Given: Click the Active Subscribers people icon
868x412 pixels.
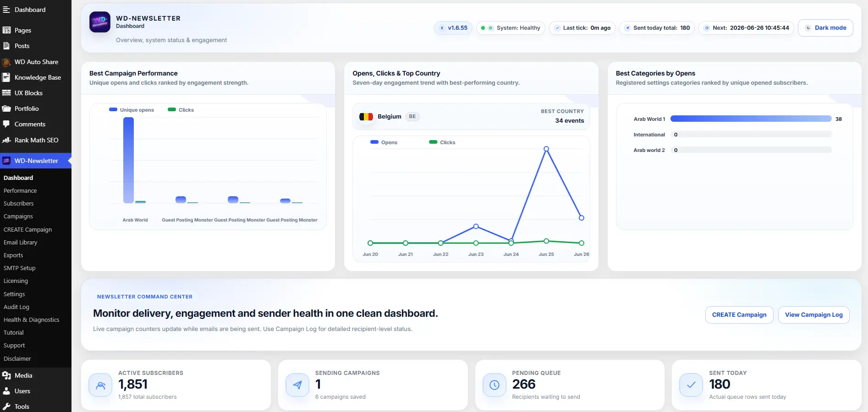Looking at the screenshot, I should click(100, 385).
